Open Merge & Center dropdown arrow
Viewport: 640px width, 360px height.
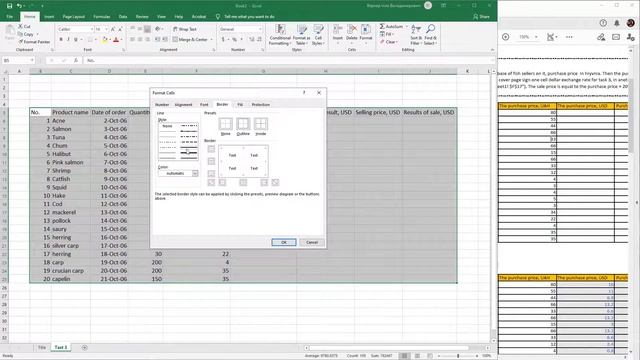(211, 40)
